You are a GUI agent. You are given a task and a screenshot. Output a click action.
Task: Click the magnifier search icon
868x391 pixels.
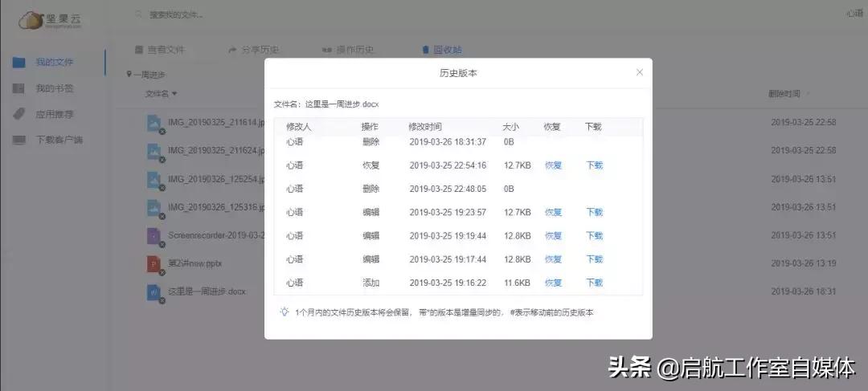(x=139, y=14)
